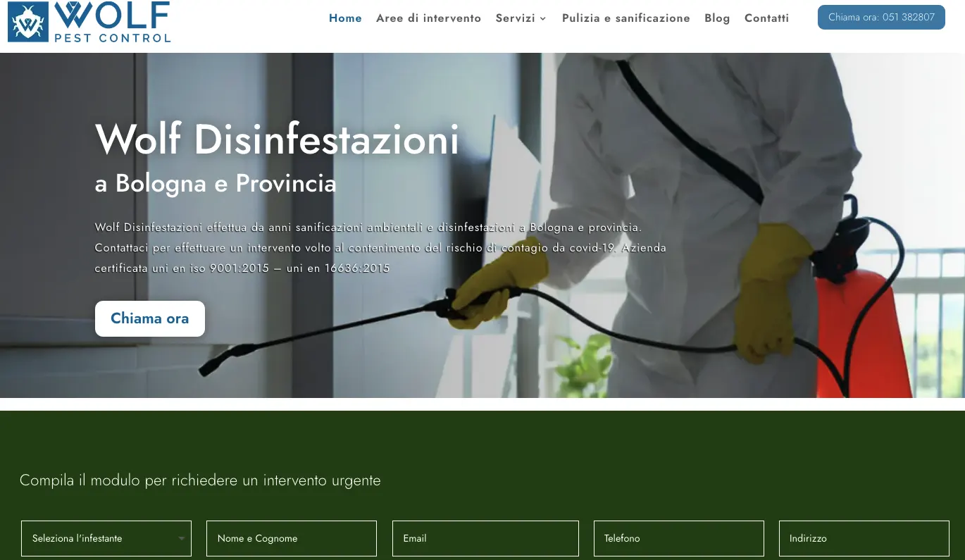The height and width of the screenshot is (560, 965).
Task: Click the Wolf shield logo emblem
Action: pyautogui.click(x=28, y=22)
